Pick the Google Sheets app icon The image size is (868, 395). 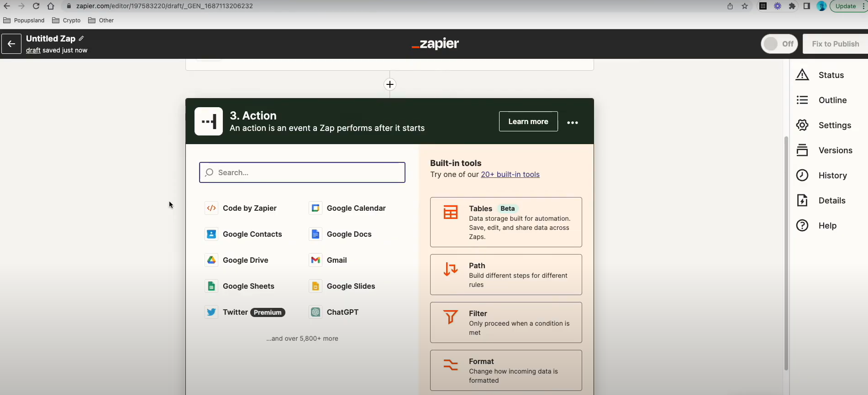[x=211, y=286]
